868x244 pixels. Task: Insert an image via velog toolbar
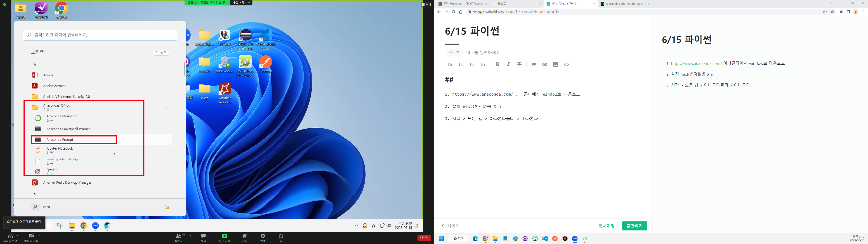point(556,64)
